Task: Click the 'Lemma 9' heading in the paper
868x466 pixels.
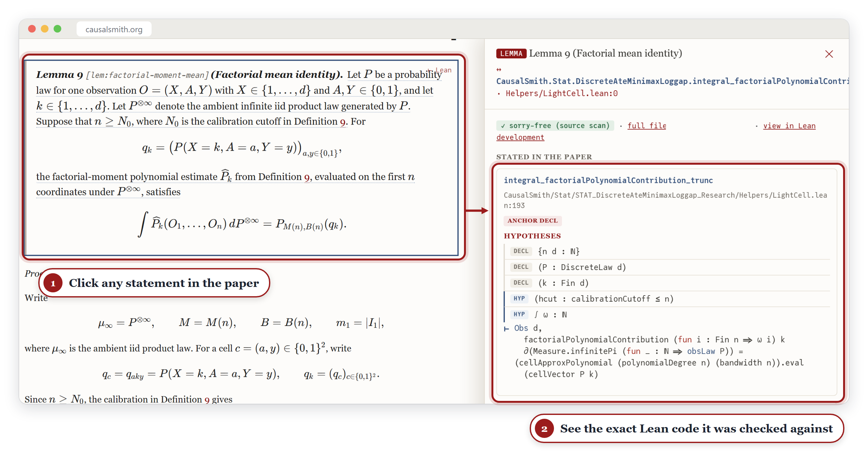Action: 59,75
